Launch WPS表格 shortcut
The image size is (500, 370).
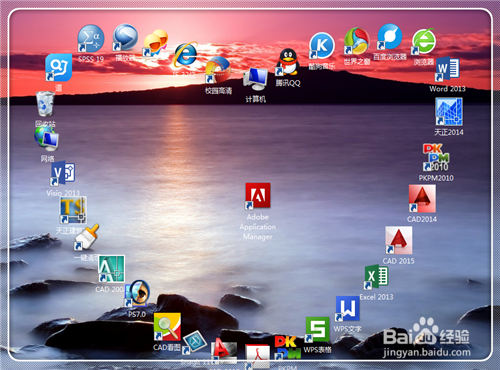pos(317,330)
